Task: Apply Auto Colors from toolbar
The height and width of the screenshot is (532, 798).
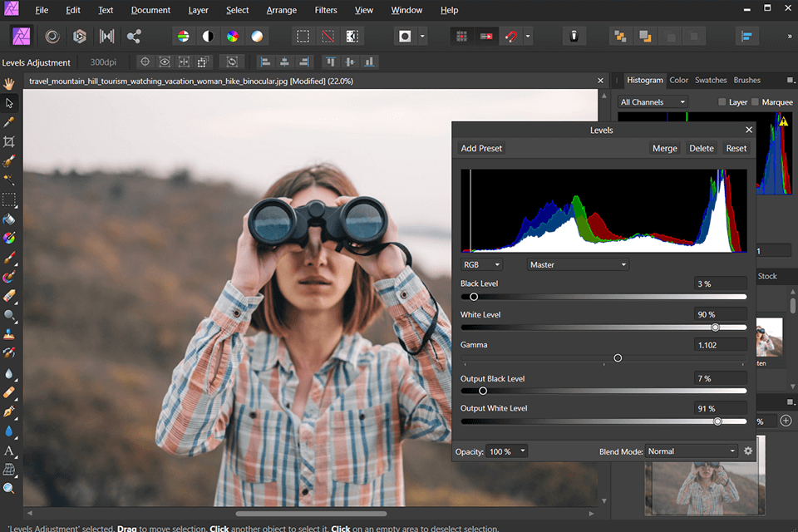Action: point(233,36)
